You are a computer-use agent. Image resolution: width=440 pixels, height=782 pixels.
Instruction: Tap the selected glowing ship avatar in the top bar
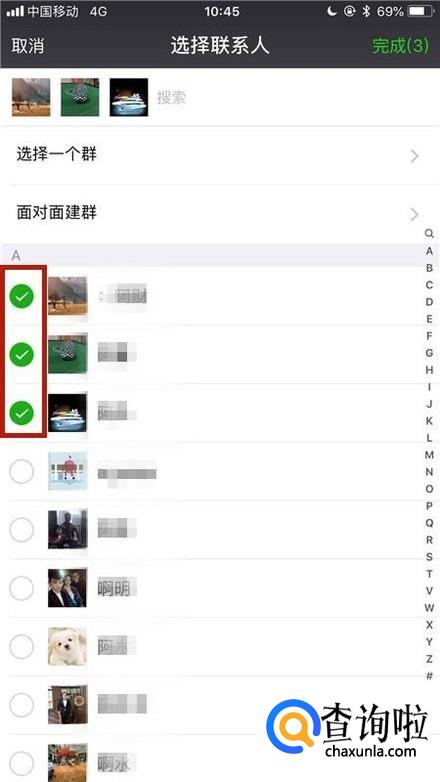pyautogui.click(x=129, y=97)
